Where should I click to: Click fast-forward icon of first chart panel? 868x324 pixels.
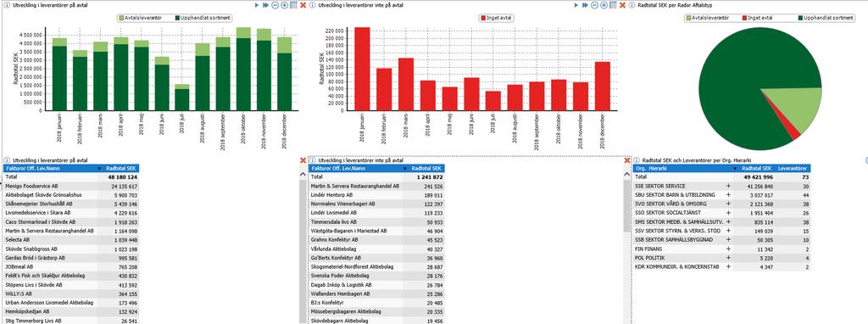[x=266, y=5]
